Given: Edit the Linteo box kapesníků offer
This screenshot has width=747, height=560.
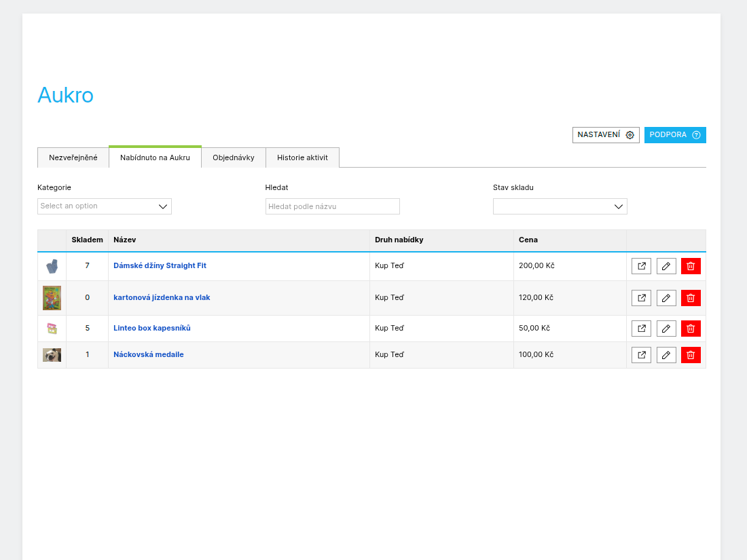Looking at the screenshot, I should 666,329.
